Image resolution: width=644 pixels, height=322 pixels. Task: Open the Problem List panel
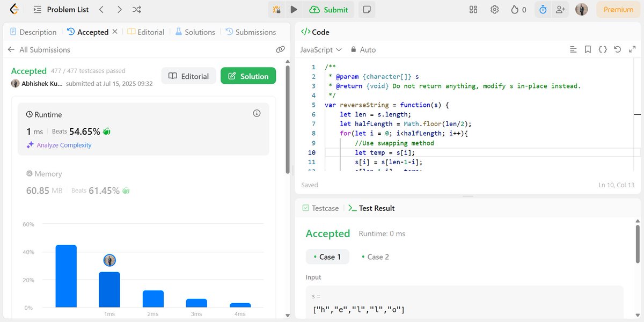click(61, 10)
